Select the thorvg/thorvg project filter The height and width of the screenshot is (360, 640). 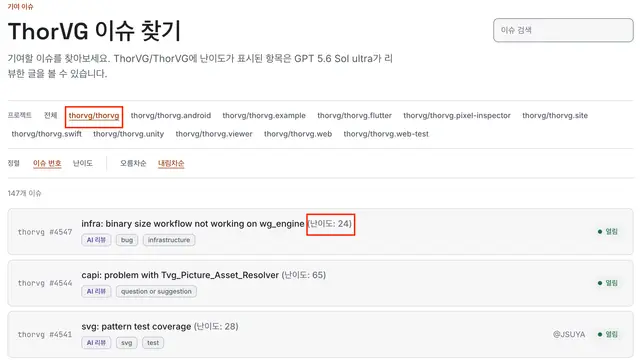click(94, 116)
